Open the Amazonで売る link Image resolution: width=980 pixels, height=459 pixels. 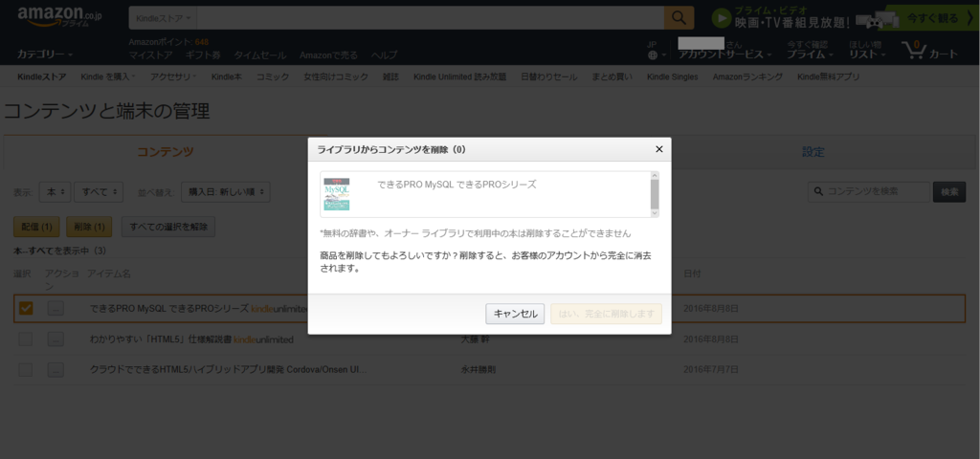329,55
